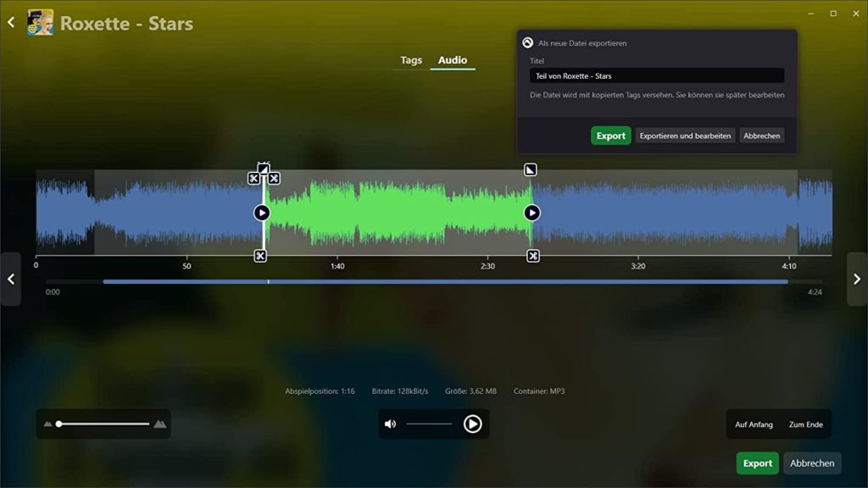
Task: Click the bottom-right Abbrechen button
Action: click(x=812, y=463)
